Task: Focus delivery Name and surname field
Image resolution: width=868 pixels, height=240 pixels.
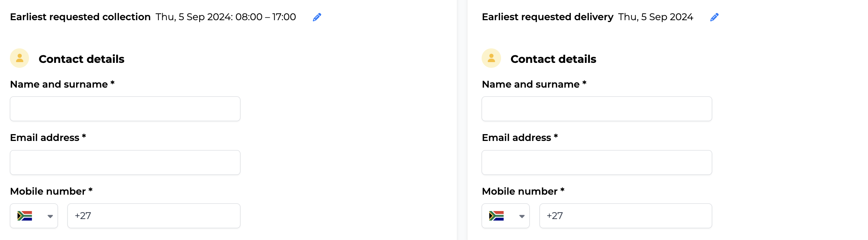Action: (597, 109)
